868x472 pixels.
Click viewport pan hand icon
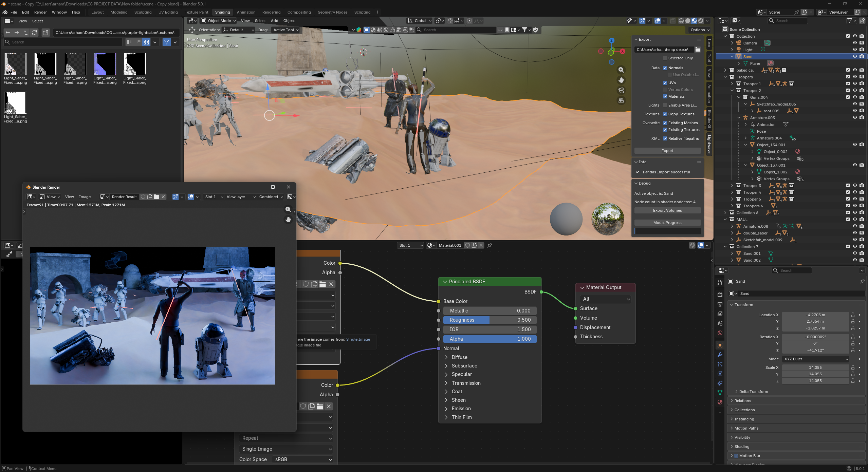621,80
